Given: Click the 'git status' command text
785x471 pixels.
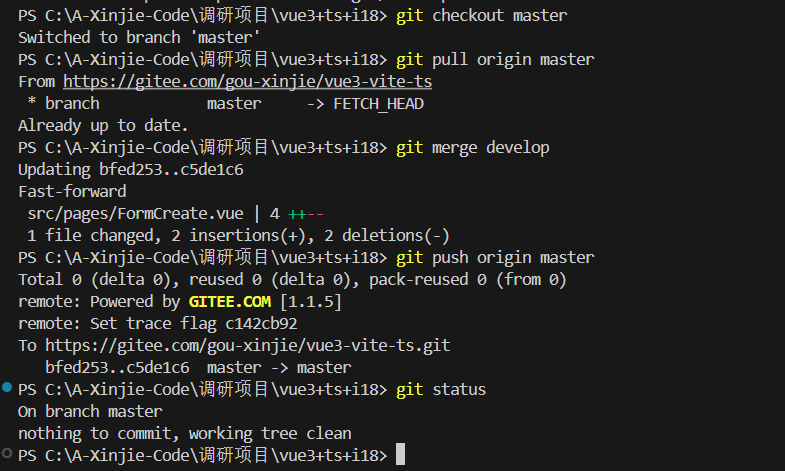Looking at the screenshot, I should (441, 389).
